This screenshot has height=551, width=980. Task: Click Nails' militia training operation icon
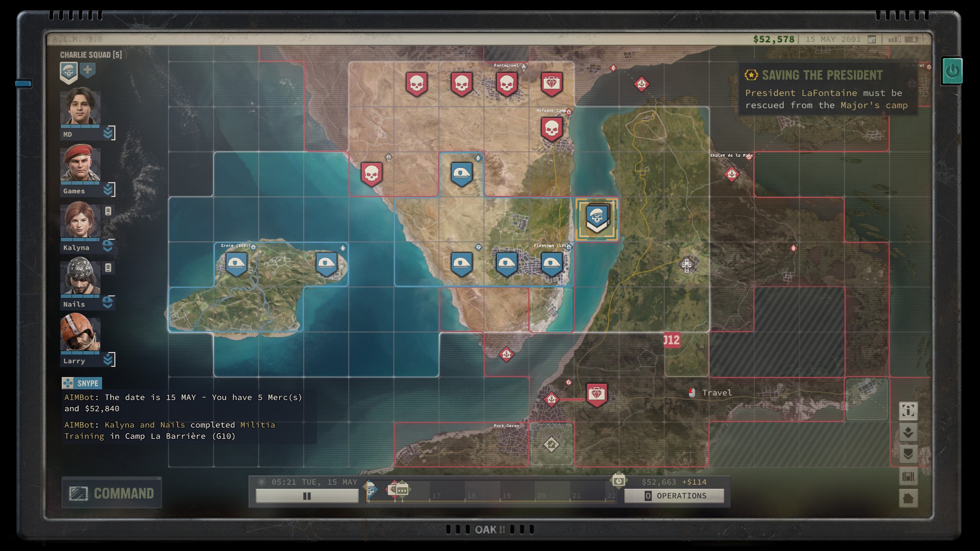[108, 303]
